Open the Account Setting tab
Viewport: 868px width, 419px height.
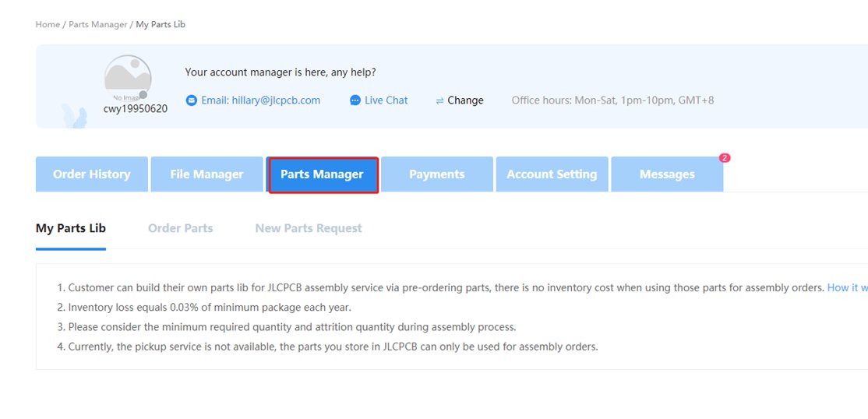tap(552, 174)
